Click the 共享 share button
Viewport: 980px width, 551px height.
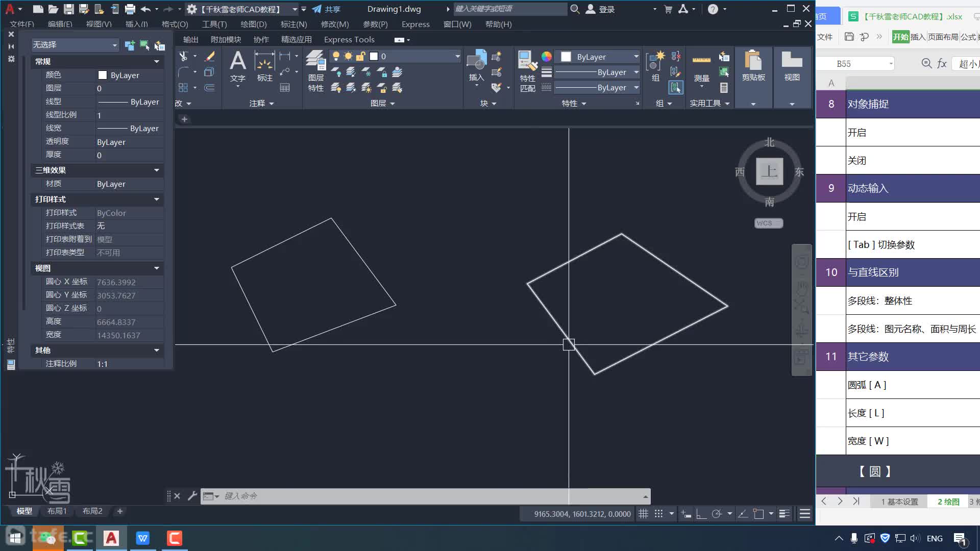pyautogui.click(x=326, y=9)
